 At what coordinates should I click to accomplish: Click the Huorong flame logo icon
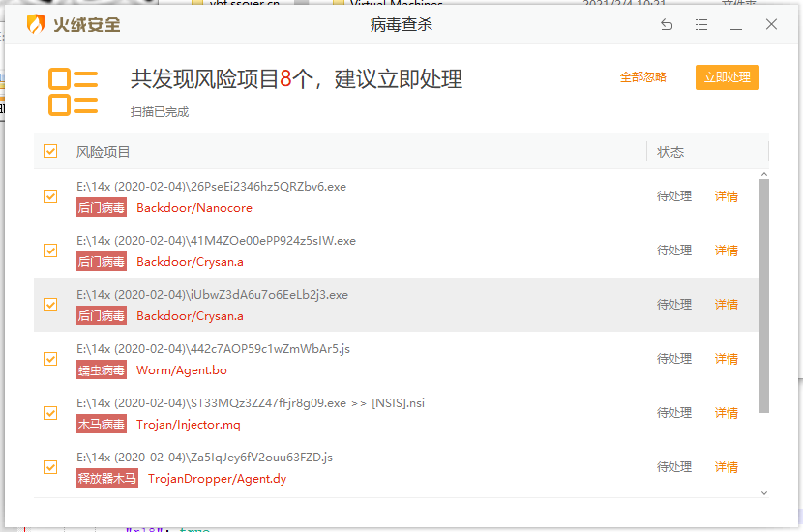(x=36, y=24)
